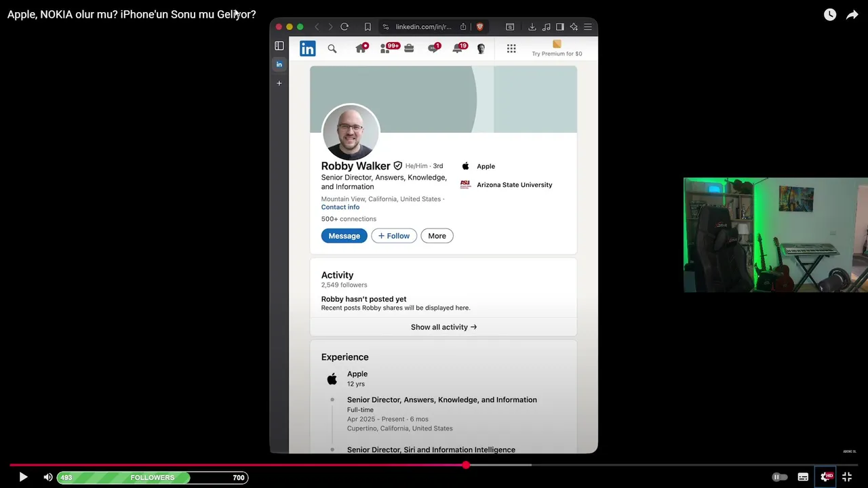
Task: Click the music note playlist icon
Action: coord(547,27)
